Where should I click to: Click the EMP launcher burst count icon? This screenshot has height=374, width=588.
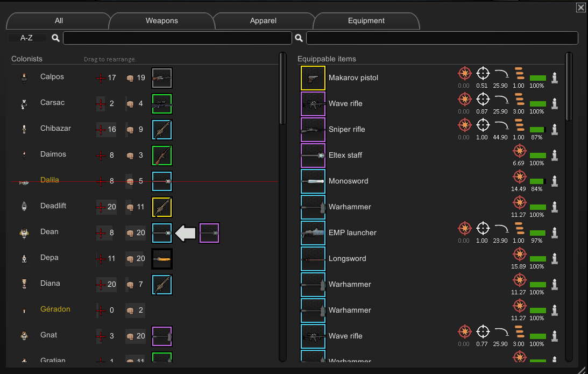tap(519, 228)
